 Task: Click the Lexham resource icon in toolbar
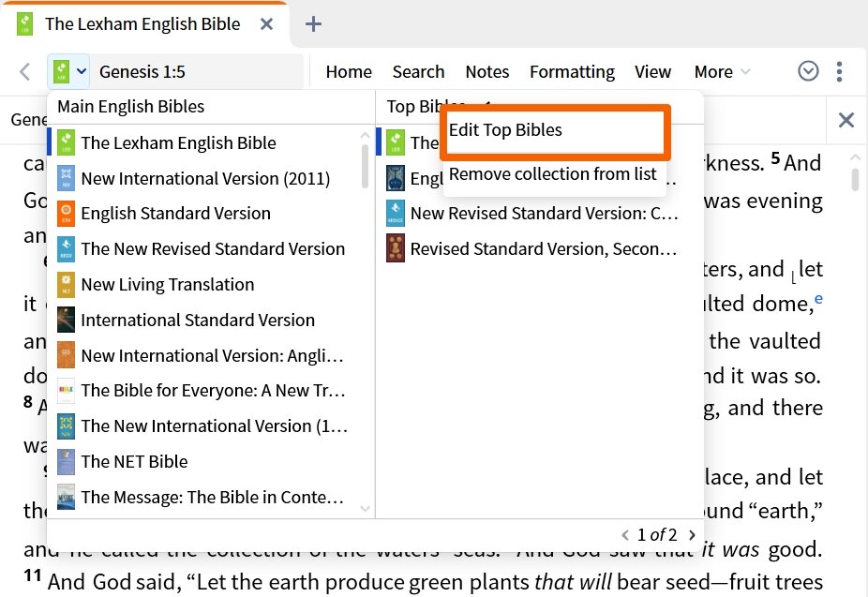pyautogui.click(x=62, y=71)
